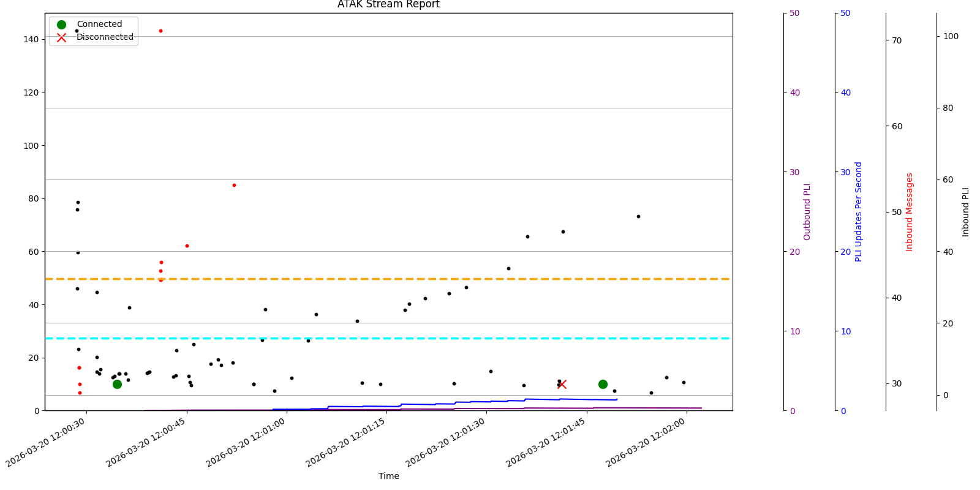This screenshot has height=490, width=980.
Task: Click the Time x-axis label
Action: (388, 476)
